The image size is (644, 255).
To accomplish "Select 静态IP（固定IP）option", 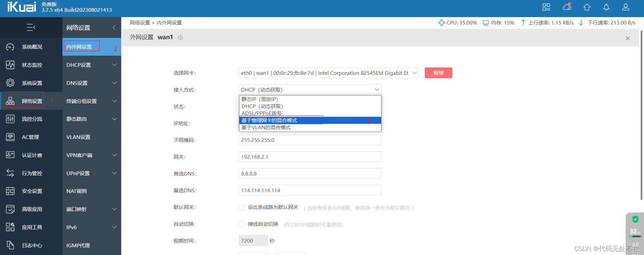I will pos(310,99).
